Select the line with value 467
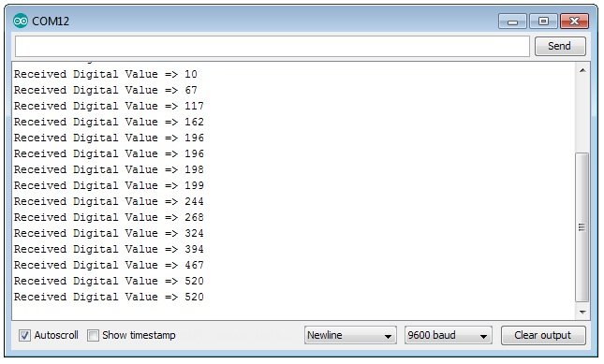 [x=109, y=265]
